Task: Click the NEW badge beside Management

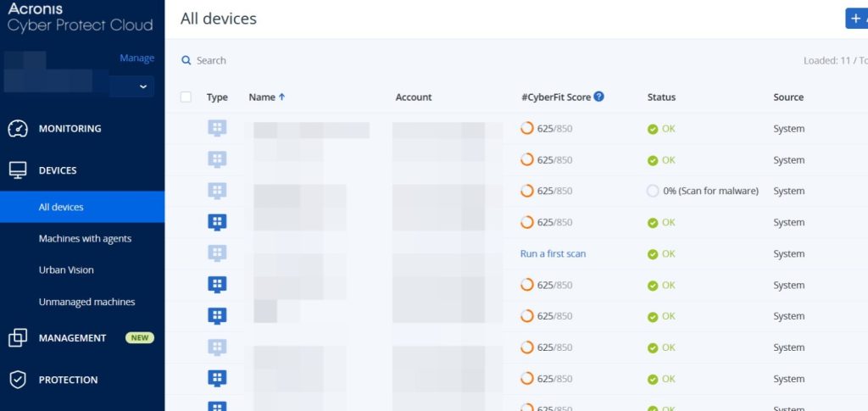Action: tap(140, 338)
